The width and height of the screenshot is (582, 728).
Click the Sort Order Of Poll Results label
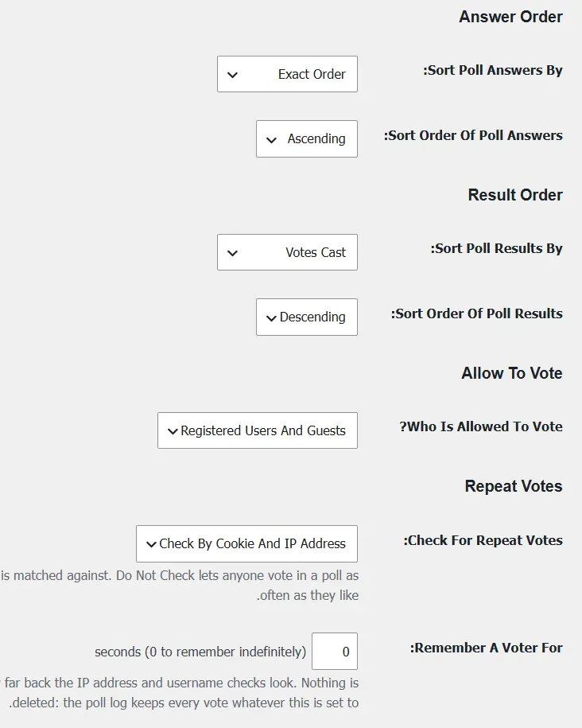476,313
